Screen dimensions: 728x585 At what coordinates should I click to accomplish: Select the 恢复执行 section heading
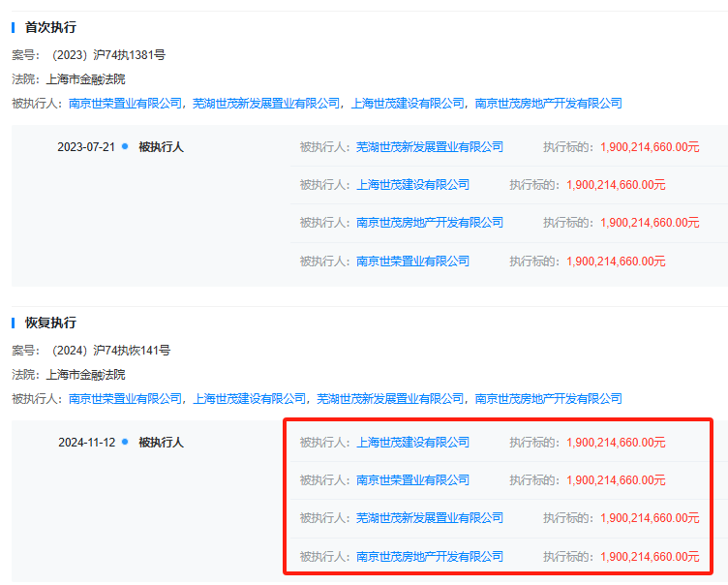(50, 323)
